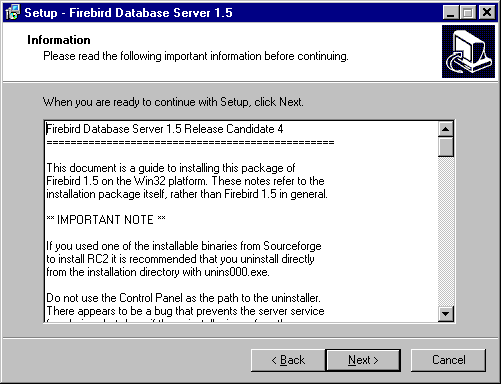Click the 'When you are ready to continue' label
The width and height of the screenshot is (501, 384).
point(173,102)
